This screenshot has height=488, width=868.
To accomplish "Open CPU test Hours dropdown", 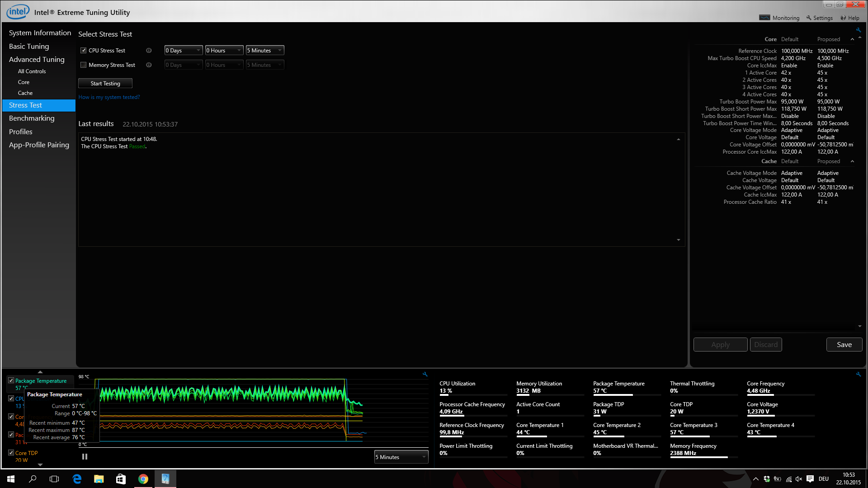I will click(224, 51).
